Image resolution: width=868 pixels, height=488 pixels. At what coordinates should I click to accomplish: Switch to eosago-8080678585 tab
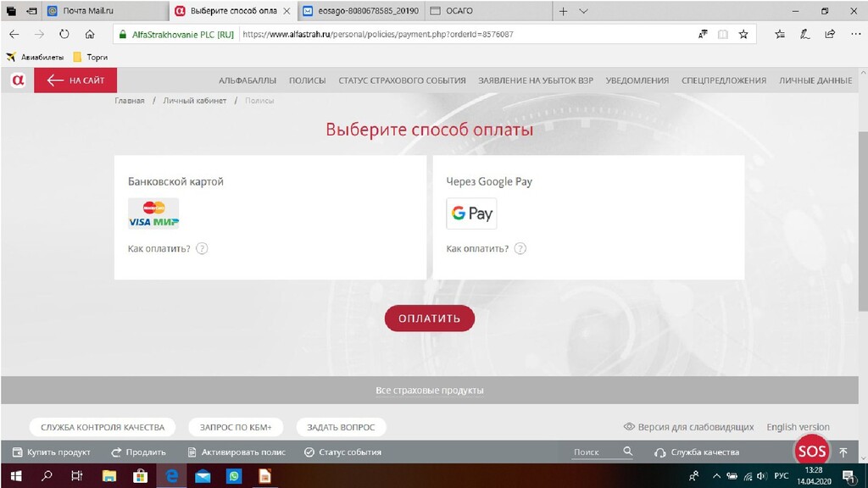click(362, 10)
